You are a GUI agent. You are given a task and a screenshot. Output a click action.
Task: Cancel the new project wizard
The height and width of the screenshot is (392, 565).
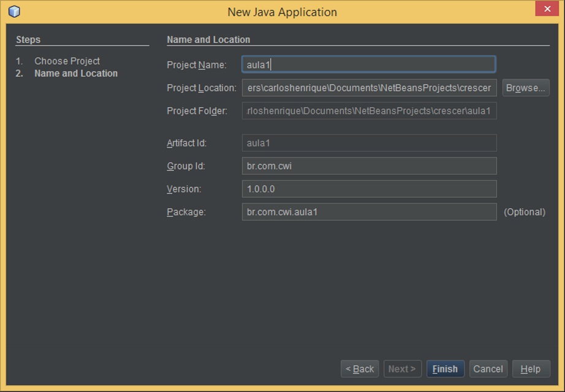tap(488, 369)
